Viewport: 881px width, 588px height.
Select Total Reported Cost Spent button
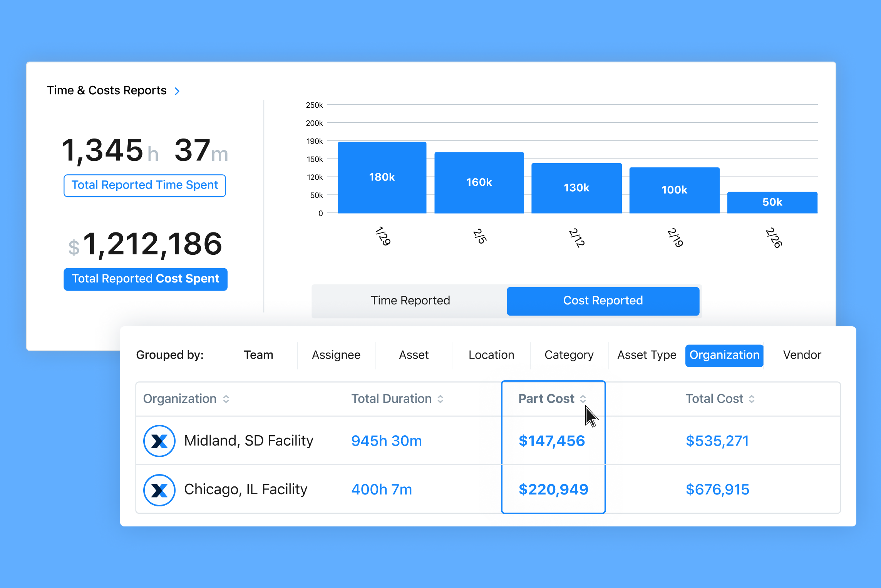click(x=146, y=279)
